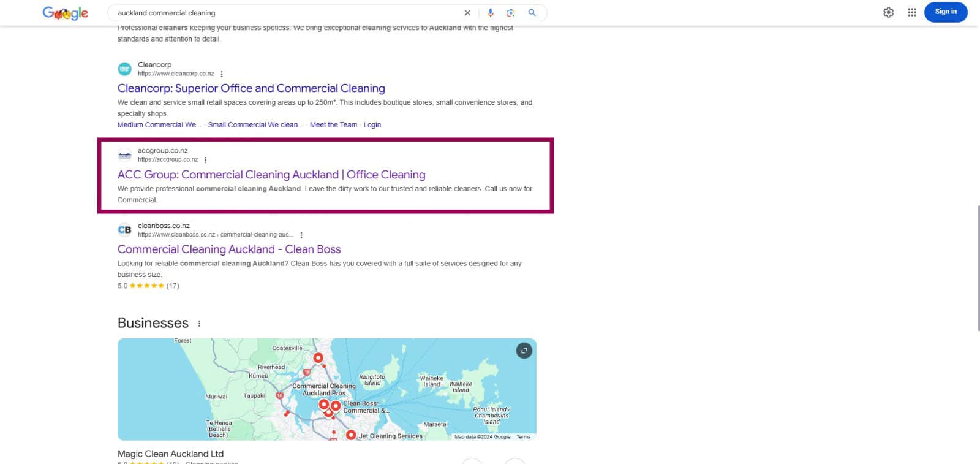The width and height of the screenshot is (980, 464).
Task: Open 'Medium Commercial We...' sitelink
Action: [x=159, y=124]
